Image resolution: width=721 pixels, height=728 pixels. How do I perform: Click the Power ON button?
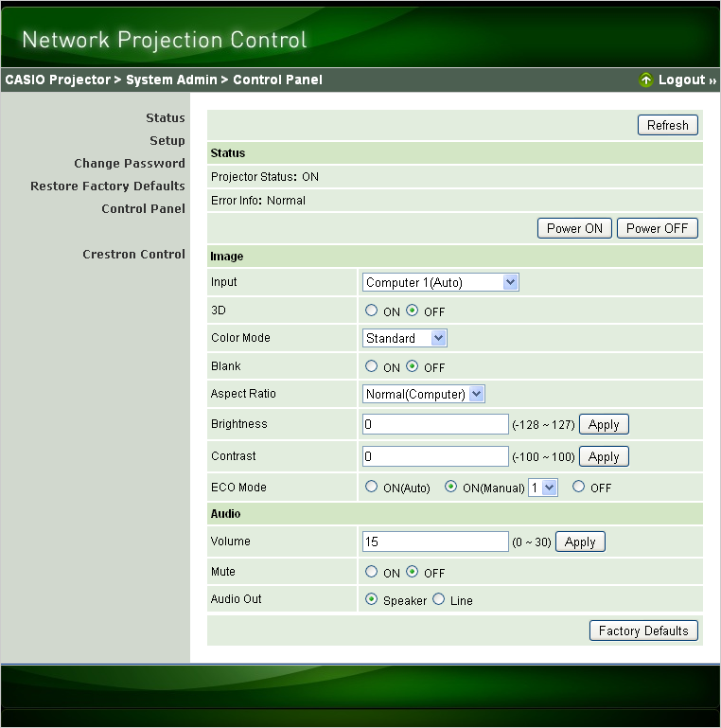click(x=574, y=228)
